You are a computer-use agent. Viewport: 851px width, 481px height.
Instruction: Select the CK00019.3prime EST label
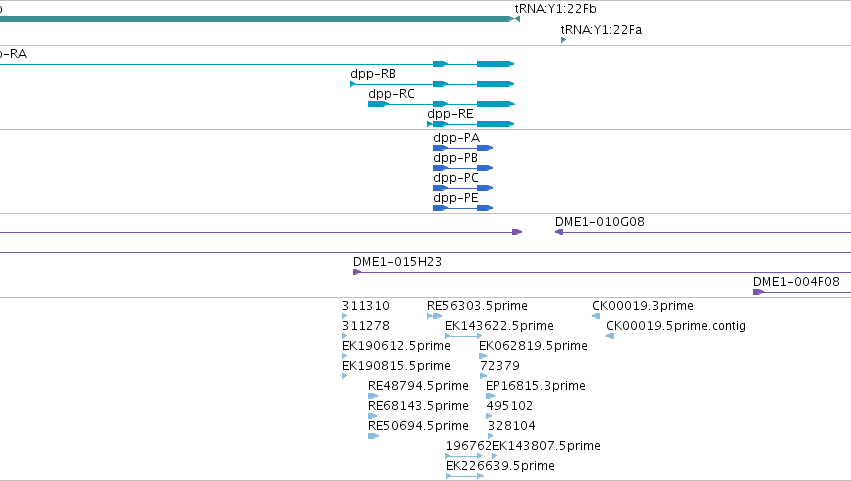point(643,306)
